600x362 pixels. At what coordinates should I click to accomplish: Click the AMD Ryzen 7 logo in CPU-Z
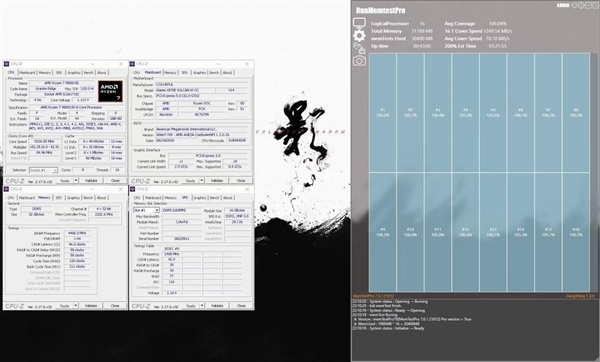pyautogui.click(x=110, y=91)
